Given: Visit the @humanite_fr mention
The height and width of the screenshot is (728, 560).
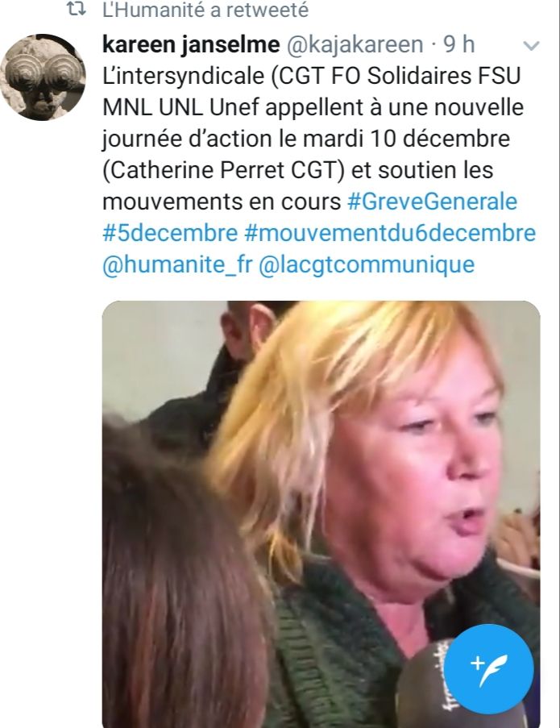Looking at the screenshot, I should pos(177,264).
